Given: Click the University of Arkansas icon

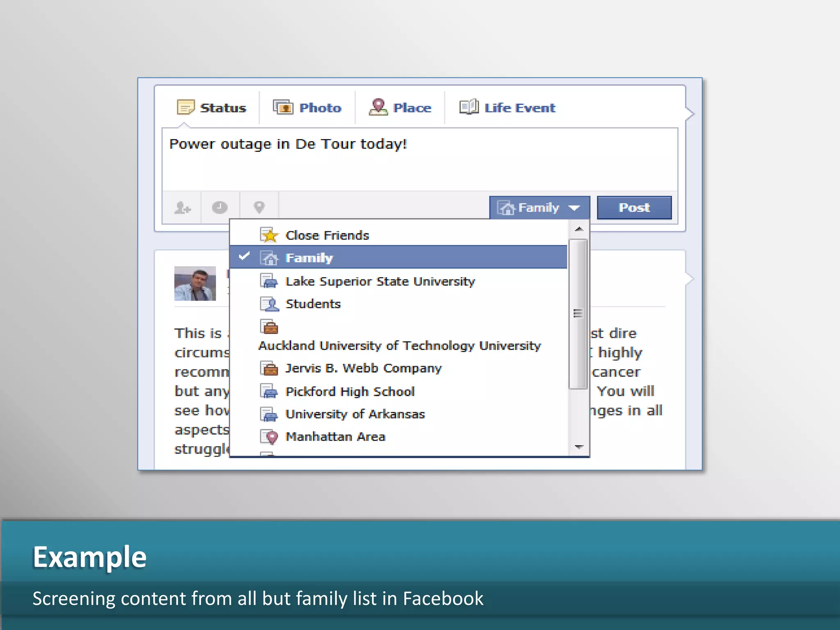Looking at the screenshot, I should coord(269,414).
